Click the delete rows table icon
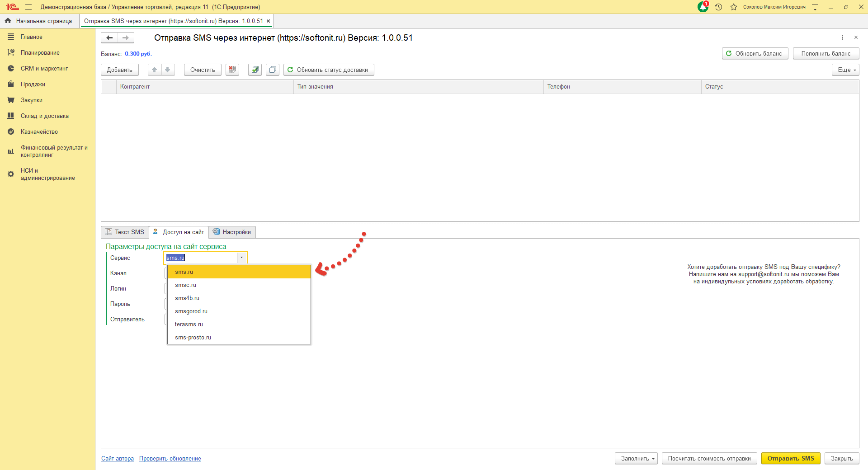 pos(232,70)
